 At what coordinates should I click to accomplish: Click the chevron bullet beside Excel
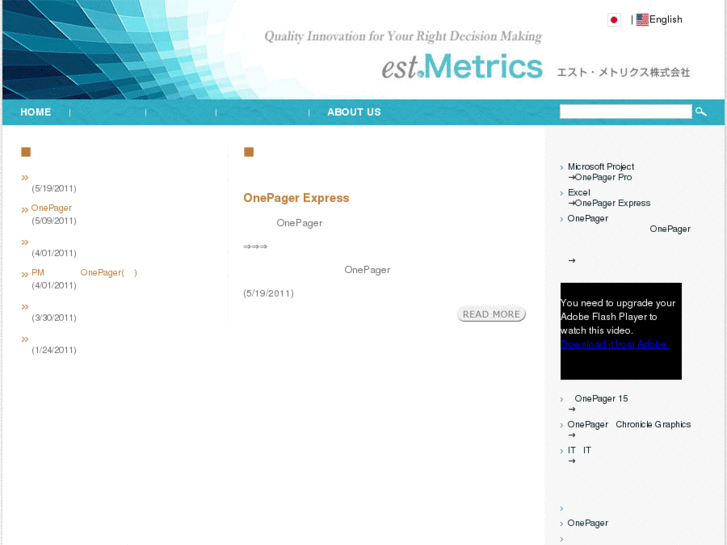pyautogui.click(x=561, y=193)
